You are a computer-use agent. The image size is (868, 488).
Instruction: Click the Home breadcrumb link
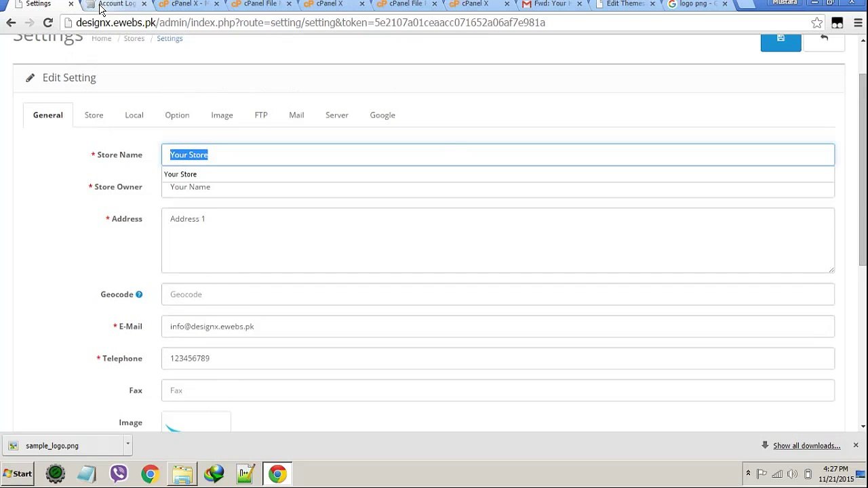[102, 39]
